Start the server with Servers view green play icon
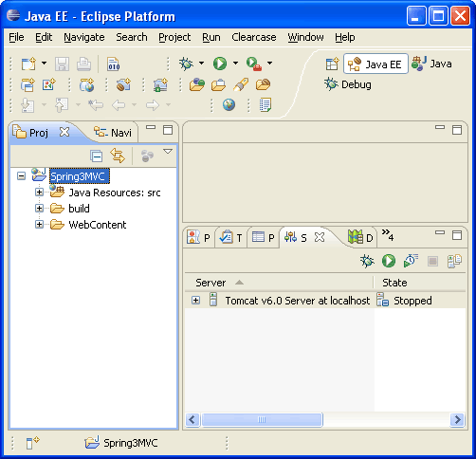Screen dimensions: 476x459 389,261
